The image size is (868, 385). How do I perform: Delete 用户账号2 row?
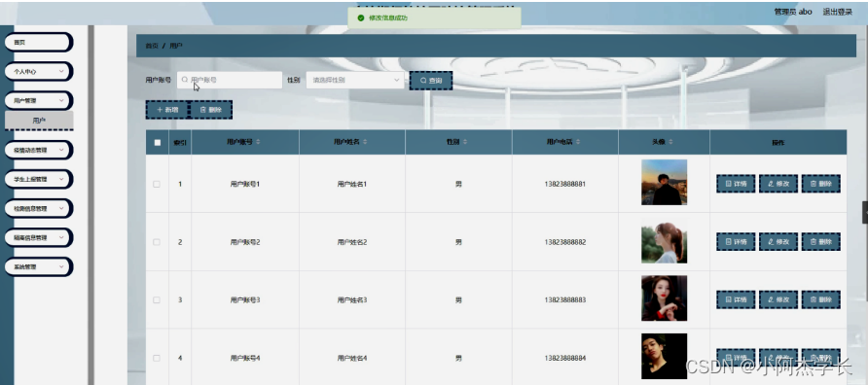point(821,242)
